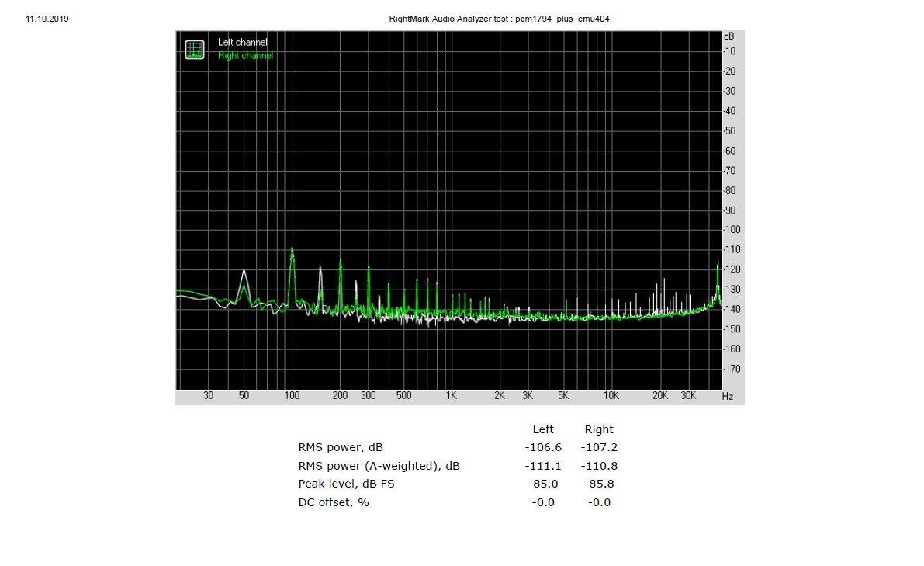The height and width of the screenshot is (566, 924).
Task: Select the 'Right channel' legend label
Action: pyautogui.click(x=245, y=55)
